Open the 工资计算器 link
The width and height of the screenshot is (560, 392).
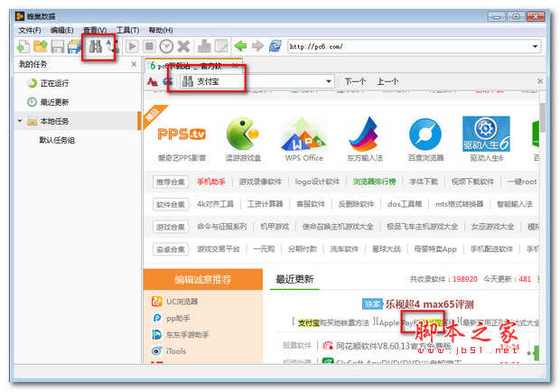click(x=265, y=204)
